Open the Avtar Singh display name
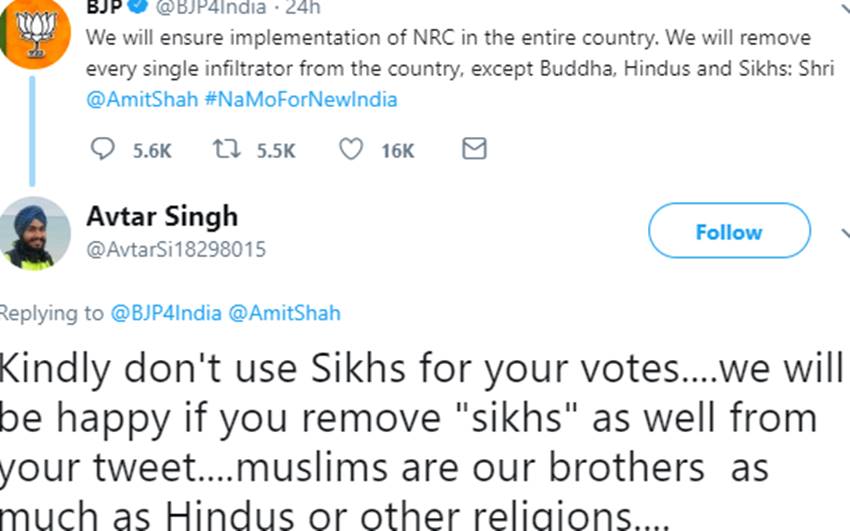This screenshot has height=531, width=850. [x=162, y=216]
